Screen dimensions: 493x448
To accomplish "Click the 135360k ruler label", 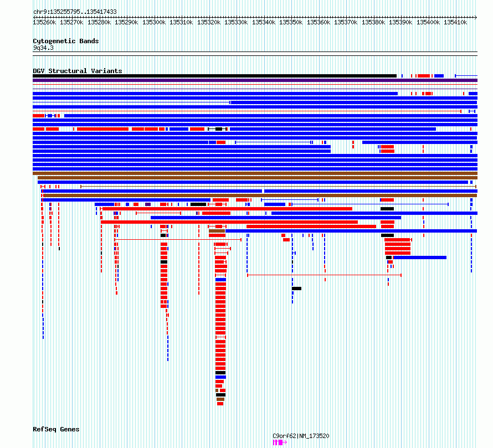I will (x=319, y=22).
